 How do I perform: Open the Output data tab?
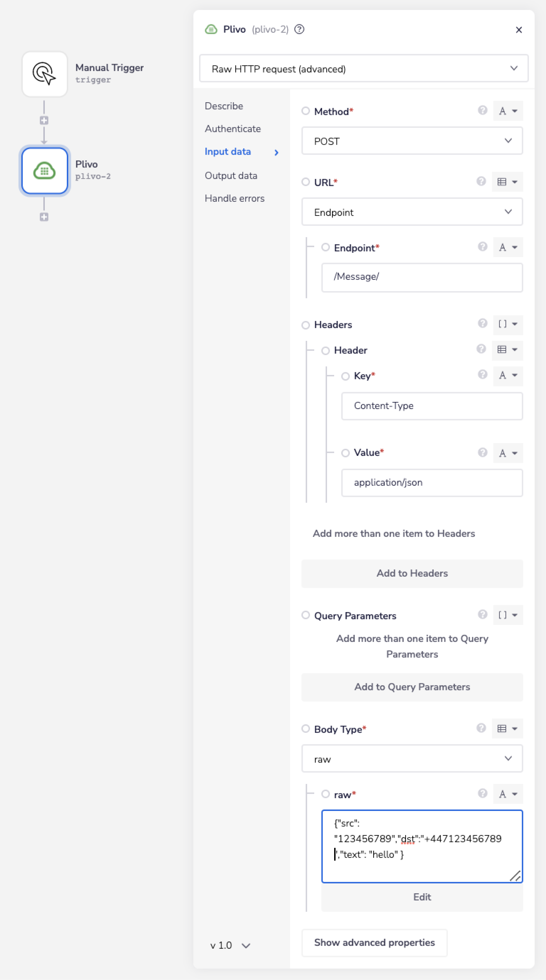(231, 175)
